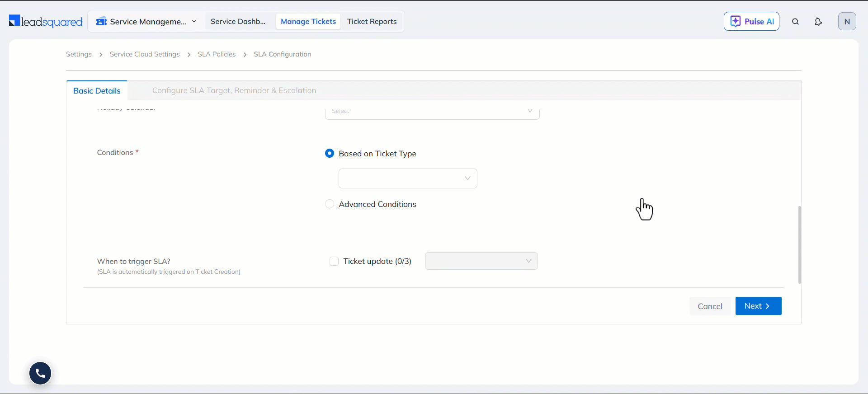The width and height of the screenshot is (868, 394).
Task: Select the Basic Details tab
Action: click(97, 91)
